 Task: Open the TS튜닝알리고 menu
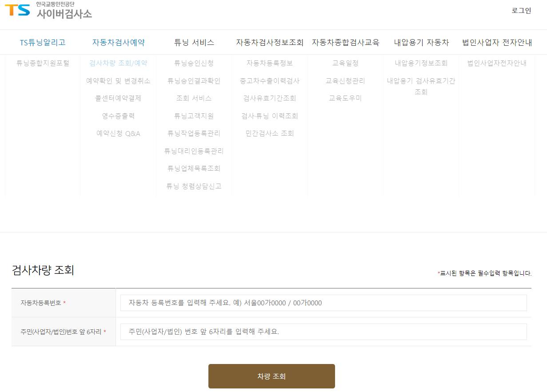tap(41, 42)
